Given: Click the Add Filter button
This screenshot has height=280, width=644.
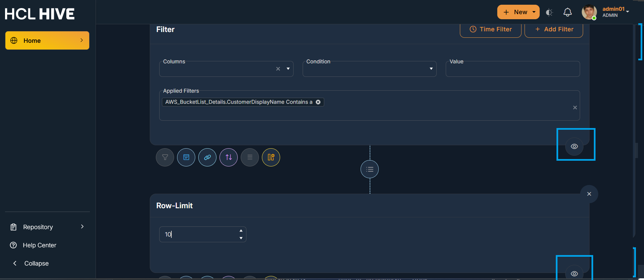Looking at the screenshot, I should [554, 29].
